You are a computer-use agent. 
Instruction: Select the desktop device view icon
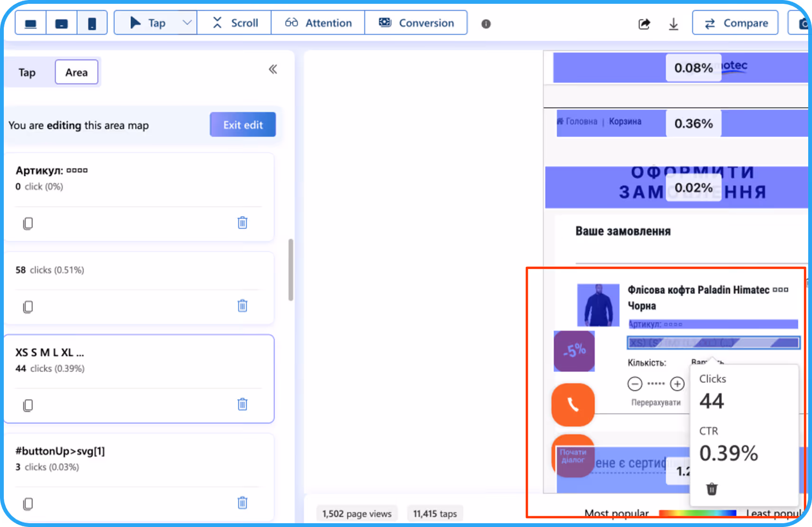(x=31, y=23)
